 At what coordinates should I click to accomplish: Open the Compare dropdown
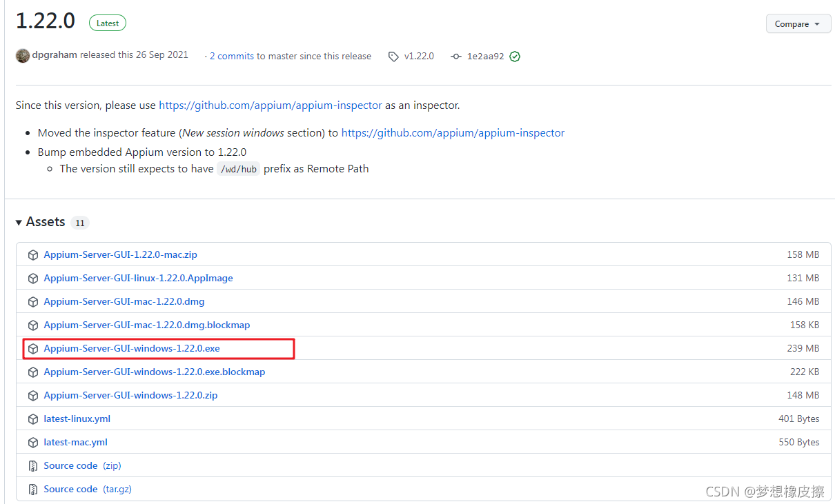pyautogui.click(x=798, y=23)
